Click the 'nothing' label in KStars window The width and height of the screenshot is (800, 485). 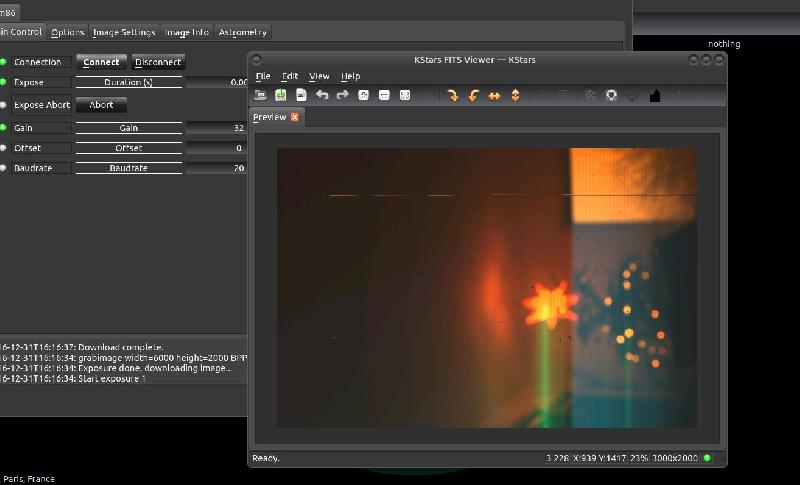tap(724, 44)
